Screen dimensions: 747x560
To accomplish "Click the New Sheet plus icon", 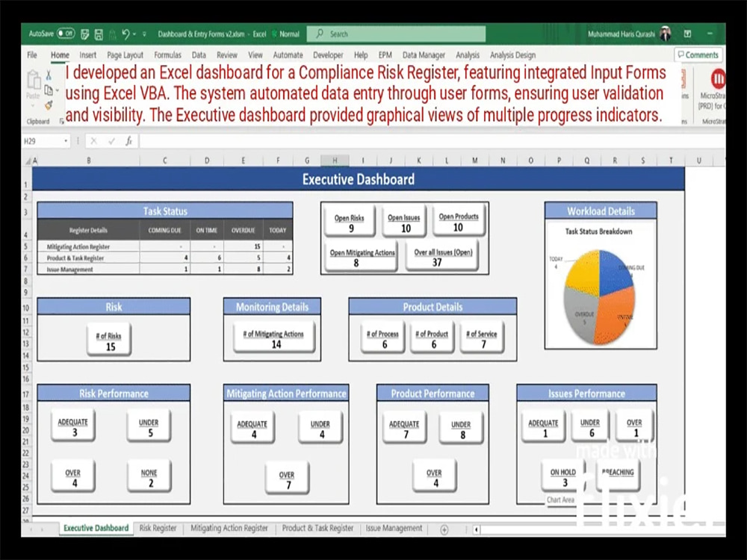I will 444,529.
